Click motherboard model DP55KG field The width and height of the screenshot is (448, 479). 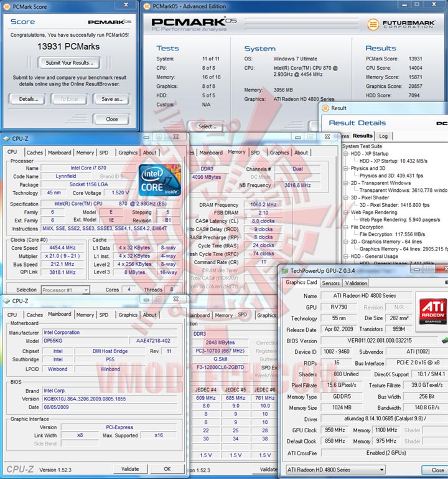click(x=85, y=341)
